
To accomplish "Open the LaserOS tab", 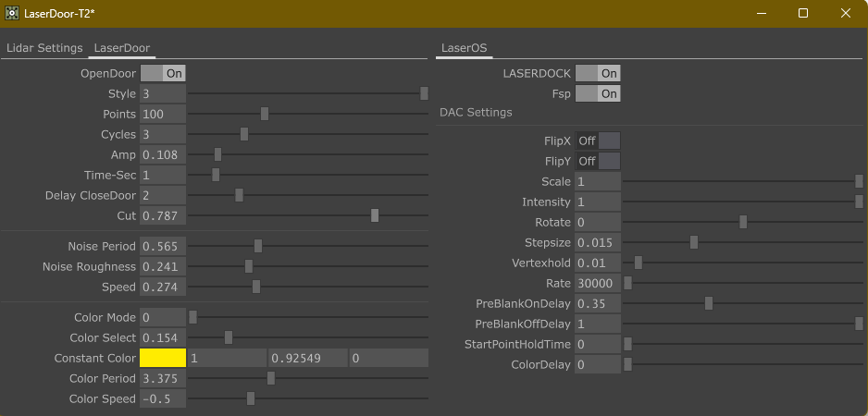I will pos(464,48).
